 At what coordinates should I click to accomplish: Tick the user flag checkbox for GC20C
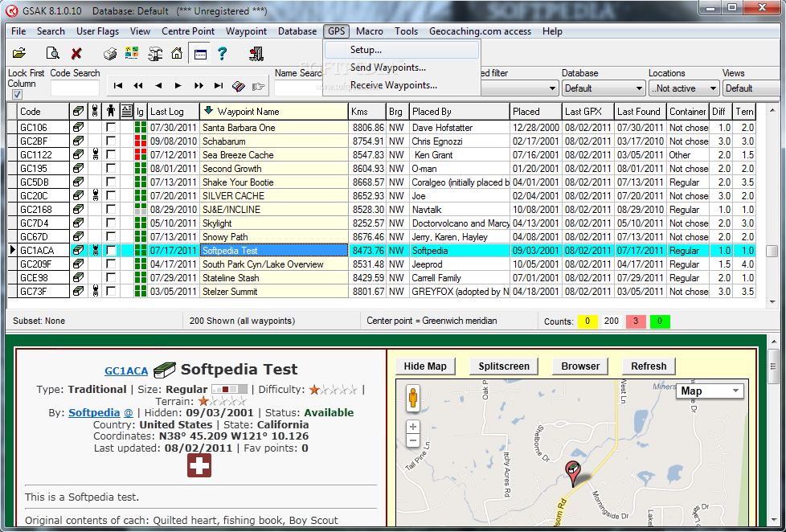pyautogui.click(x=111, y=195)
